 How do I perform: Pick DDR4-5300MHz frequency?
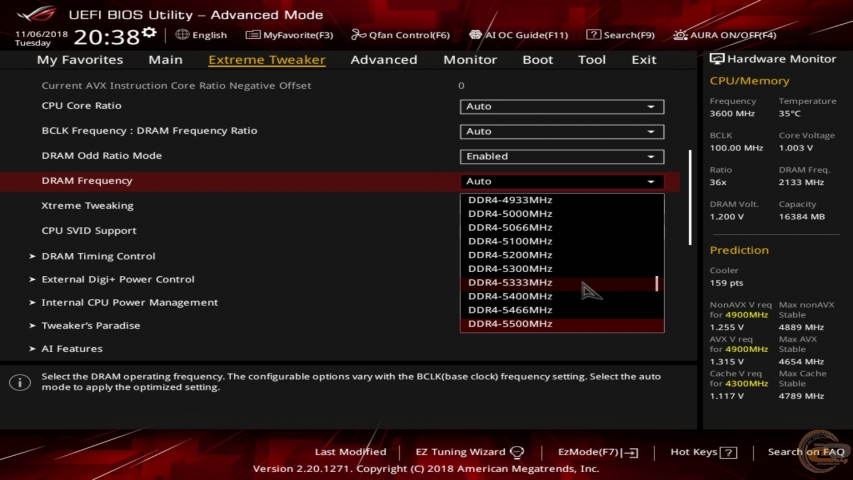(x=561, y=269)
